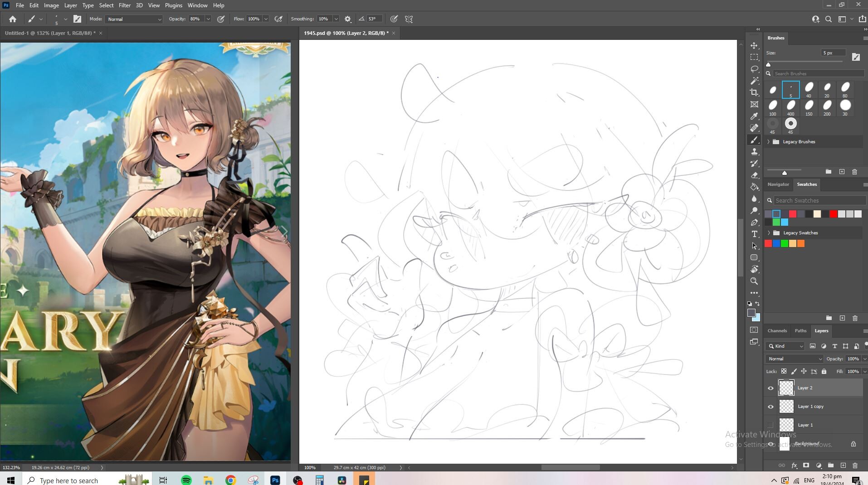
Task: Toggle airbrush-style build-up effects
Action: pyautogui.click(x=278, y=19)
